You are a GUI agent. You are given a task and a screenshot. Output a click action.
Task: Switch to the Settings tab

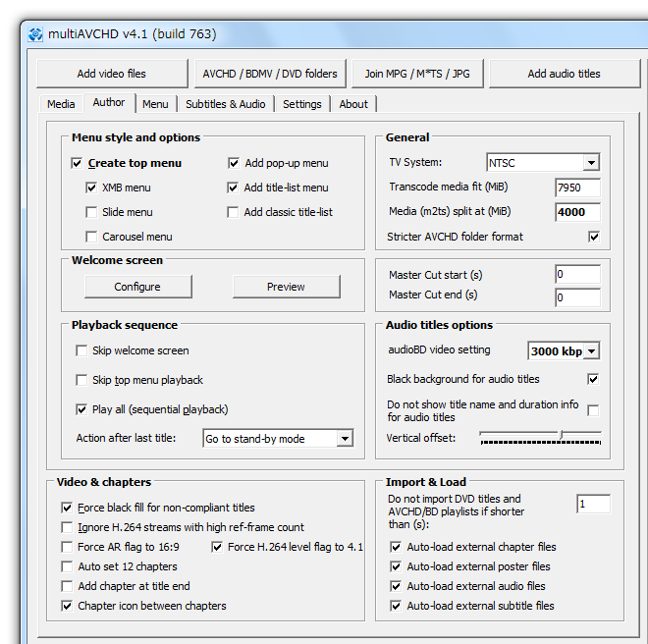coord(302,104)
